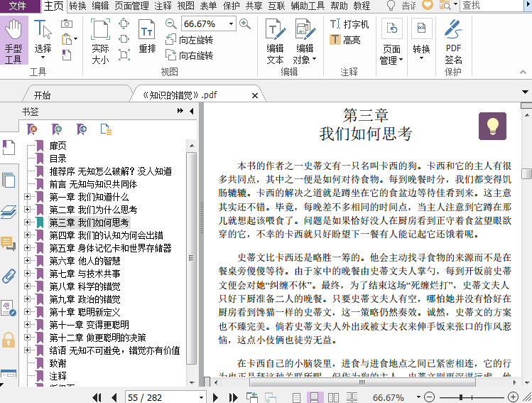Viewport: 532px width, 403px height.
Task: Expand the 第一章 我们知道什么 bookmark
Action: 28,197
